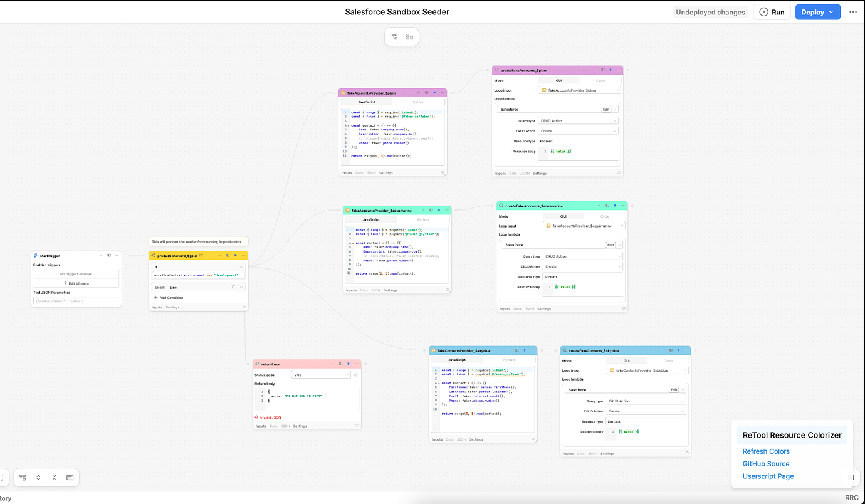The width and height of the screenshot is (865, 504).
Task: Expand the fakeContactsProvider_$skyblue block side panel icon
Action: tap(517, 350)
